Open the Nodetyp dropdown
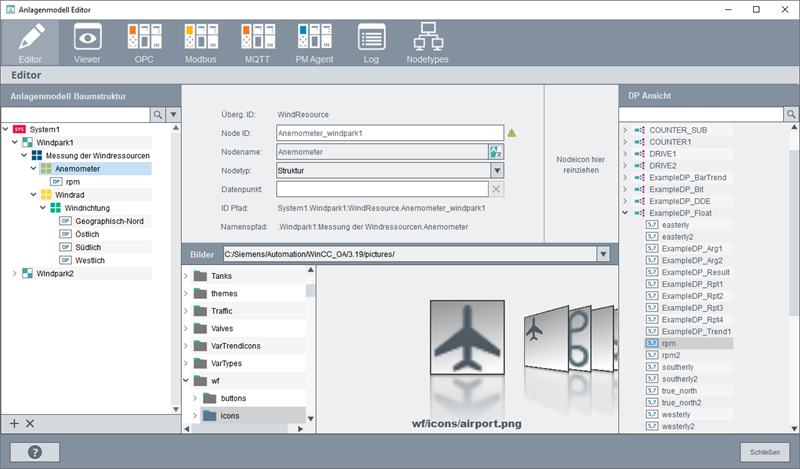Screen dimensions: 800x469 (496, 170)
